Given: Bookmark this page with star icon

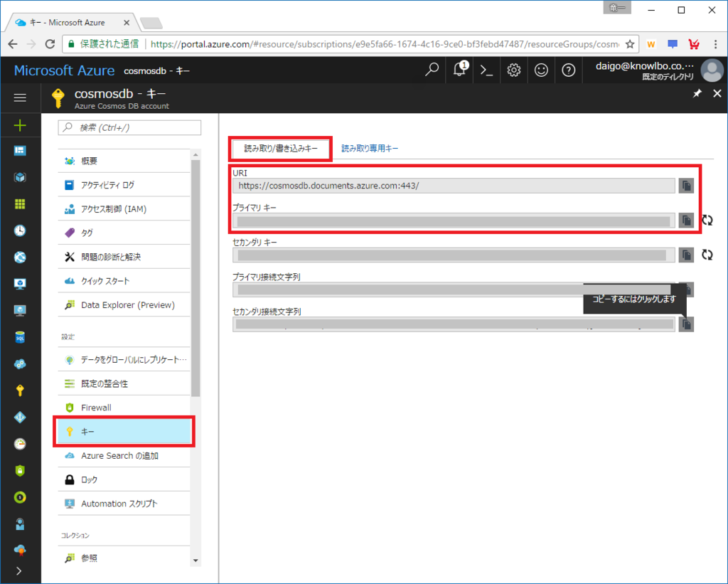Looking at the screenshot, I should point(630,44).
